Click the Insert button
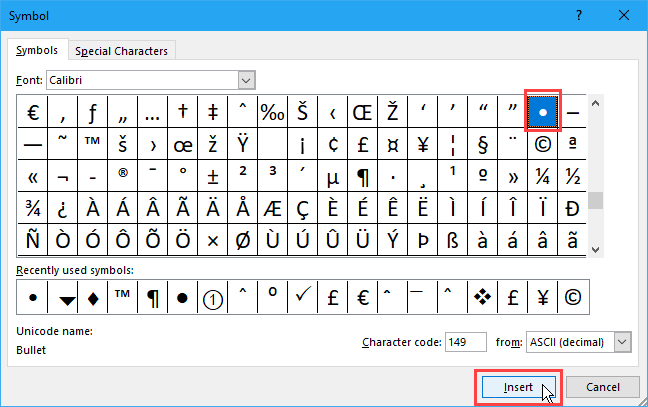Image resolution: width=648 pixels, height=407 pixels. tap(518, 387)
